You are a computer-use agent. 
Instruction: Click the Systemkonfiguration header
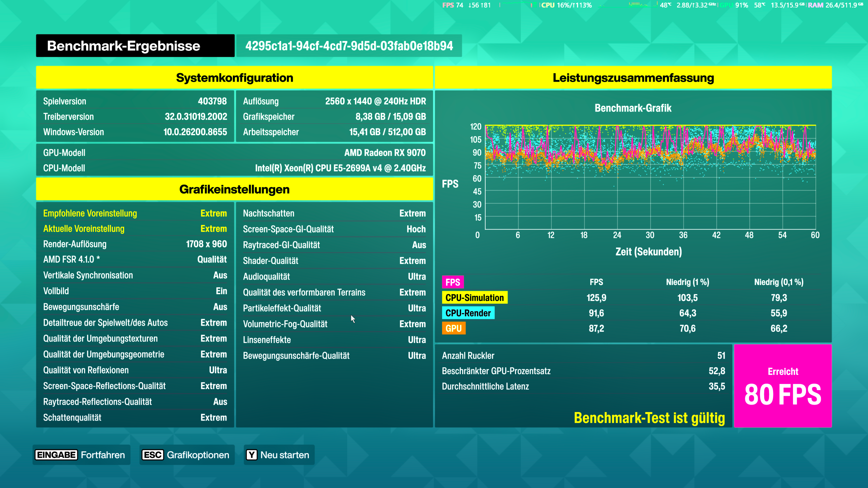[x=235, y=77]
